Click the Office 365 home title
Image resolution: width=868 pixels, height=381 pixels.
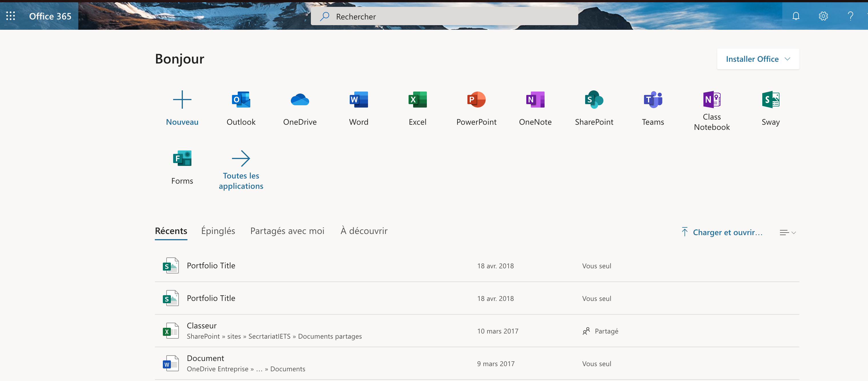tap(50, 16)
